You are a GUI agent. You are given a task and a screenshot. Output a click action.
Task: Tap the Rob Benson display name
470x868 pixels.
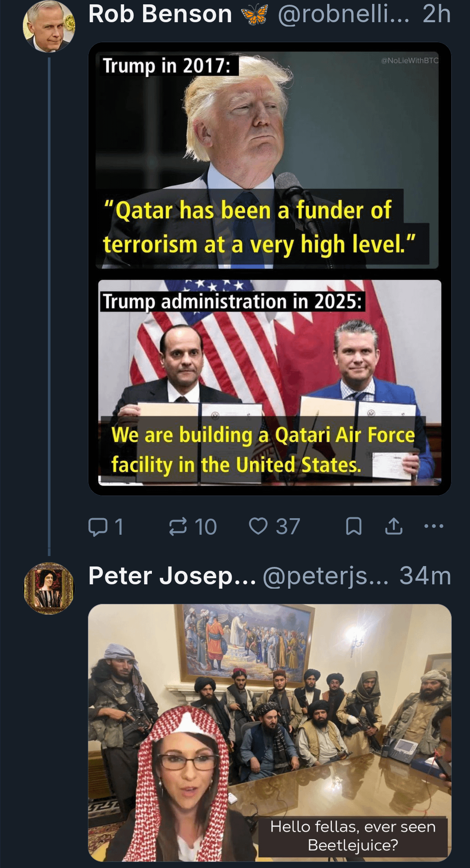pyautogui.click(x=160, y=14)
